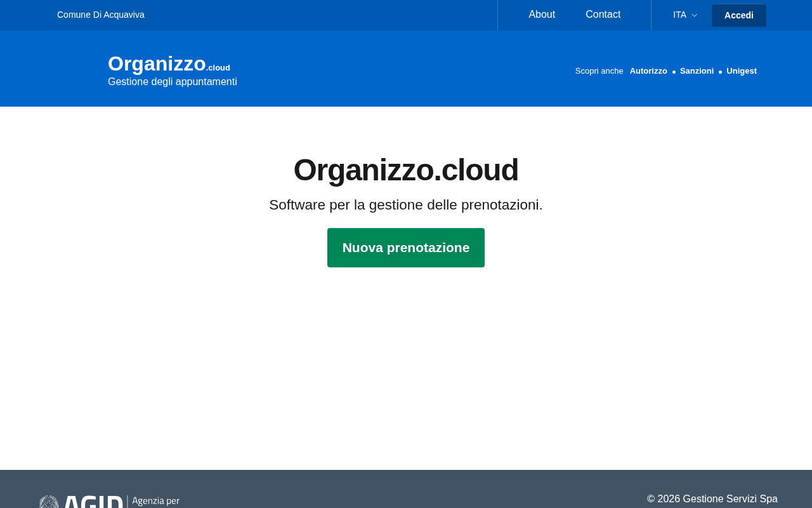The image size is (812, 508).
Task: Click the AGID logo lettering in footer
Action: pyautogui.click(x=93, y=502)
